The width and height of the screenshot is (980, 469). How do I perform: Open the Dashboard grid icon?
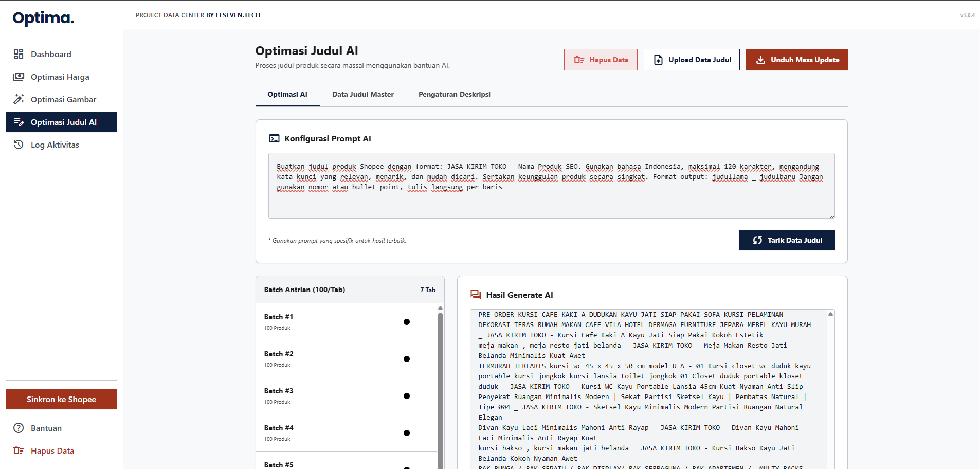click(x=19, y=54)
